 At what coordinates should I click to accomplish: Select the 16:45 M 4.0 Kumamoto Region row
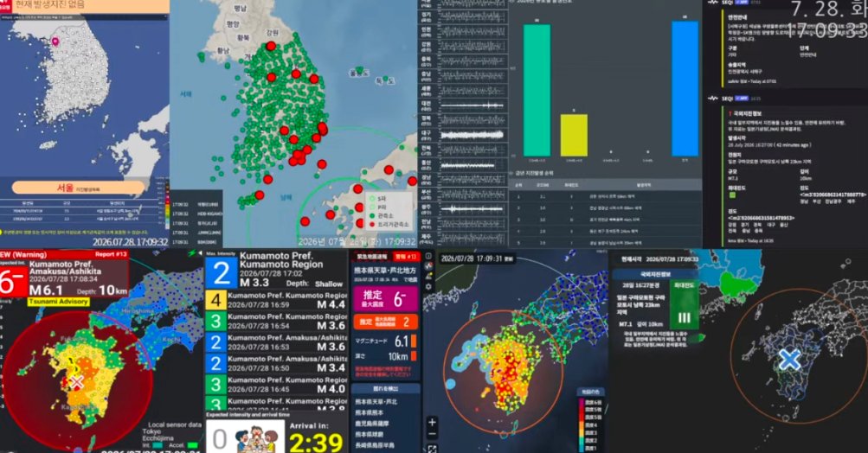coord(277,385)
